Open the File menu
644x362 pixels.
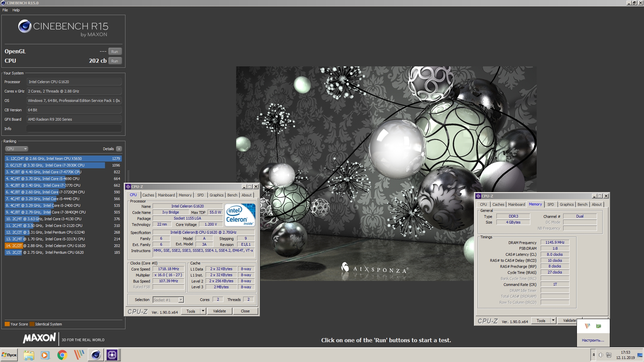(5, 10)
